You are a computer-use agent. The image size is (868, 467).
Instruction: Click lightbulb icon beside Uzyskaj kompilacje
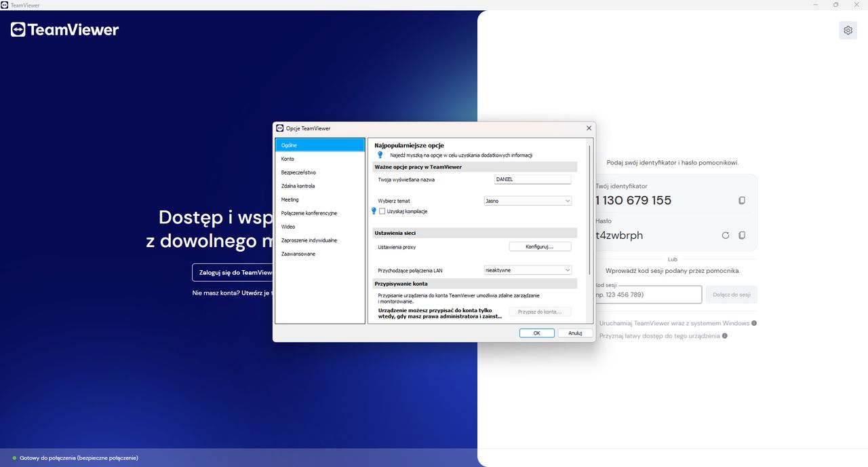373,211
